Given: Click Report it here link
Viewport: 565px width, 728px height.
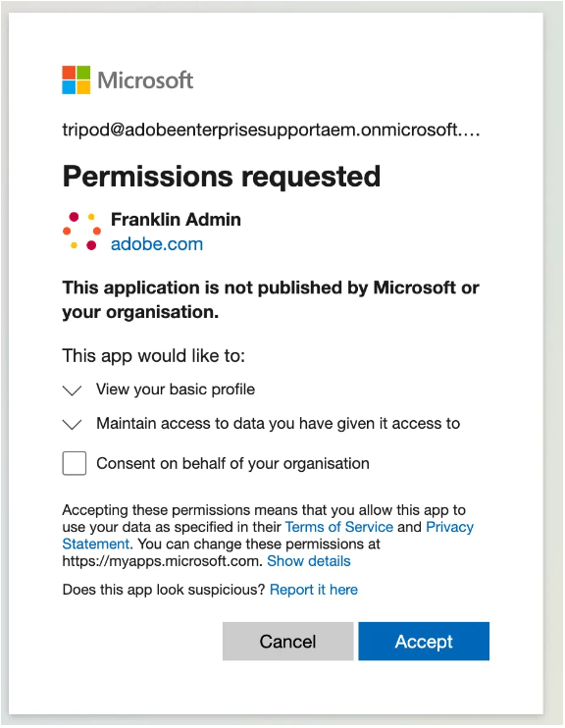Looking at the screenshot, I should 314,590.
